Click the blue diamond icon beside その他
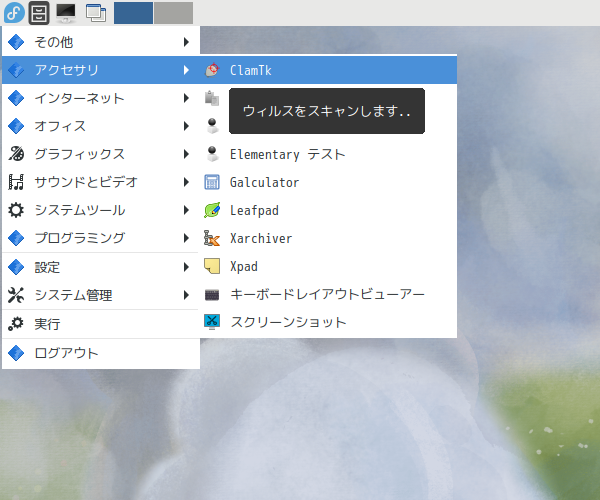The width and height of the screenshot is (600, 500). click(16, 42)
